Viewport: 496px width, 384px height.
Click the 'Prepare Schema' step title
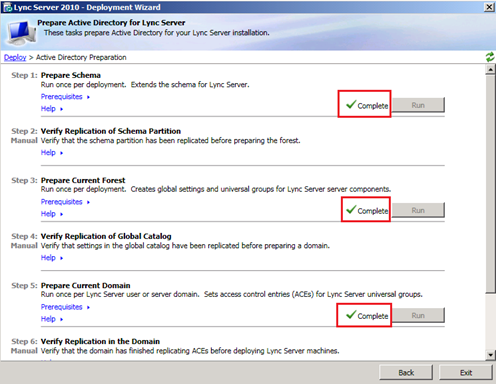point(71,75)
